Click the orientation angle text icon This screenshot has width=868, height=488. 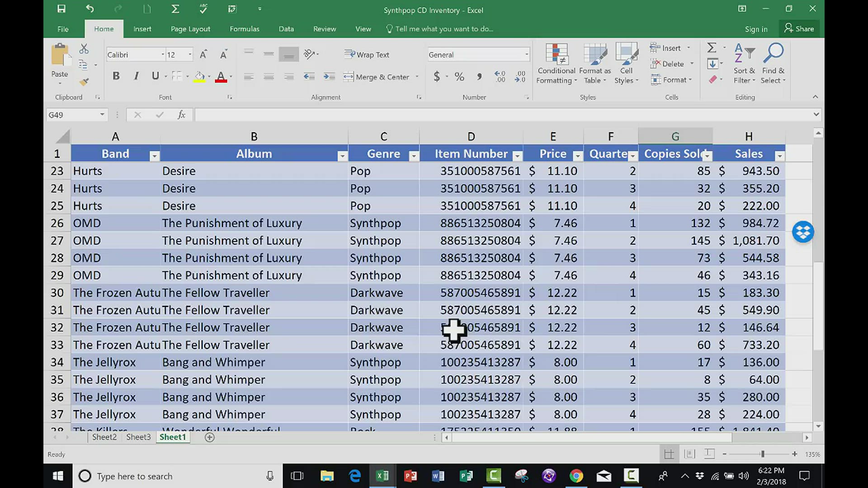pyautogui.click(x=309, y=54)
